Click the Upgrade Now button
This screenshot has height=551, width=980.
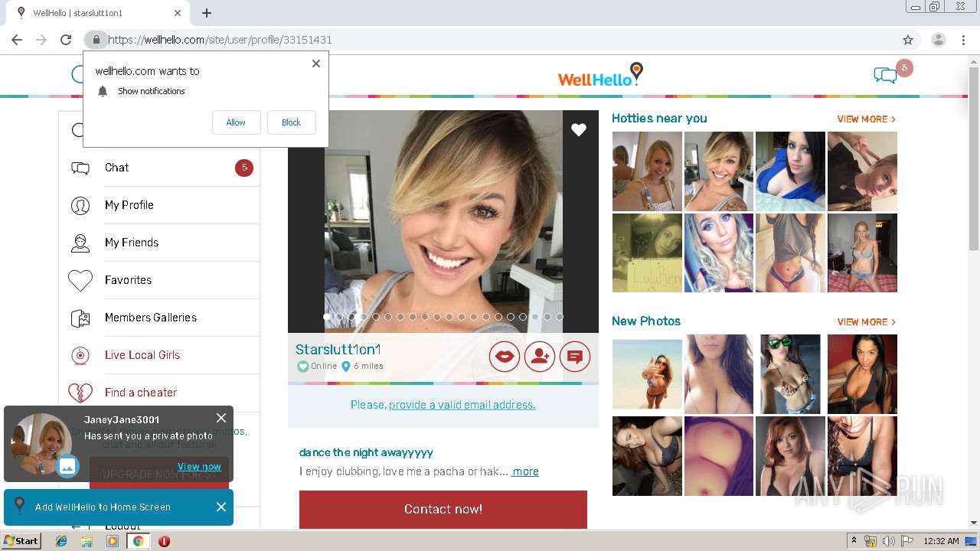pyautogui.click(x=159, y=474)
